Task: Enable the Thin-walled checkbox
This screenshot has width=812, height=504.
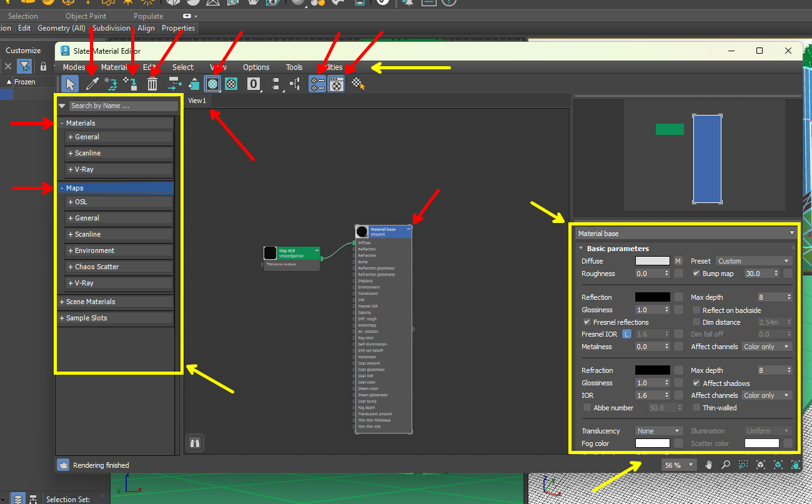Action: pyautogui.click(x=696, y=408)
